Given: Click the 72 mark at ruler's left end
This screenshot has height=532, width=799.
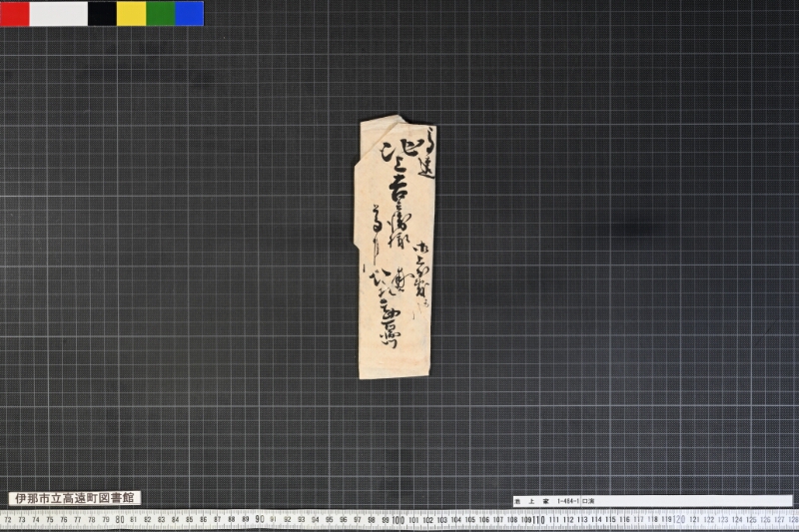Looking at the screenshot, I should coord(9,520).
